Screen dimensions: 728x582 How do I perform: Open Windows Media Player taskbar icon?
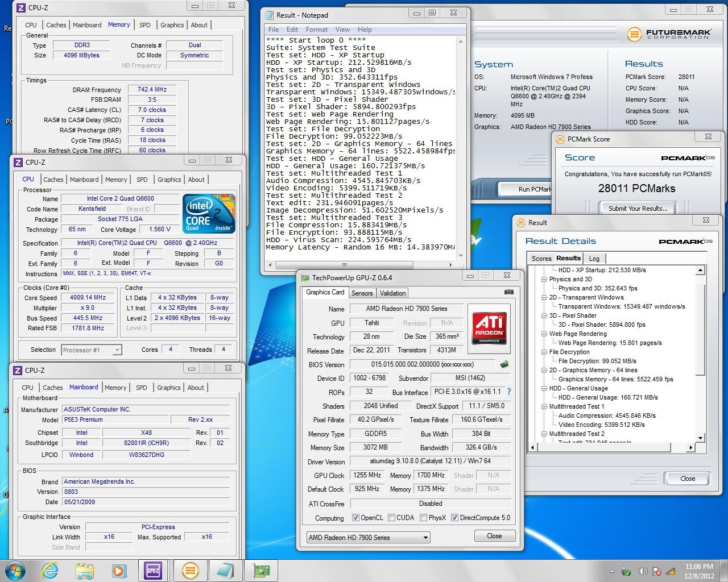[118, 571]
